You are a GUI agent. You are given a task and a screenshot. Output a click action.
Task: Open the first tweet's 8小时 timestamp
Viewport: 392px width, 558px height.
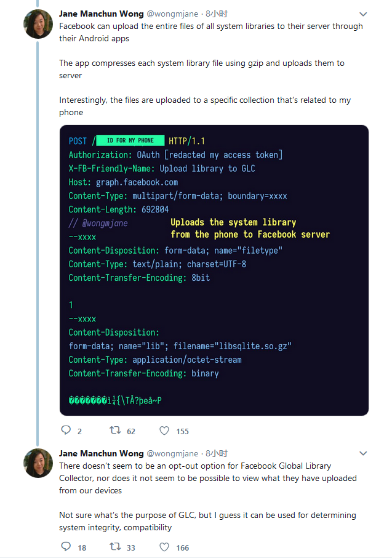tap(217, 13)
